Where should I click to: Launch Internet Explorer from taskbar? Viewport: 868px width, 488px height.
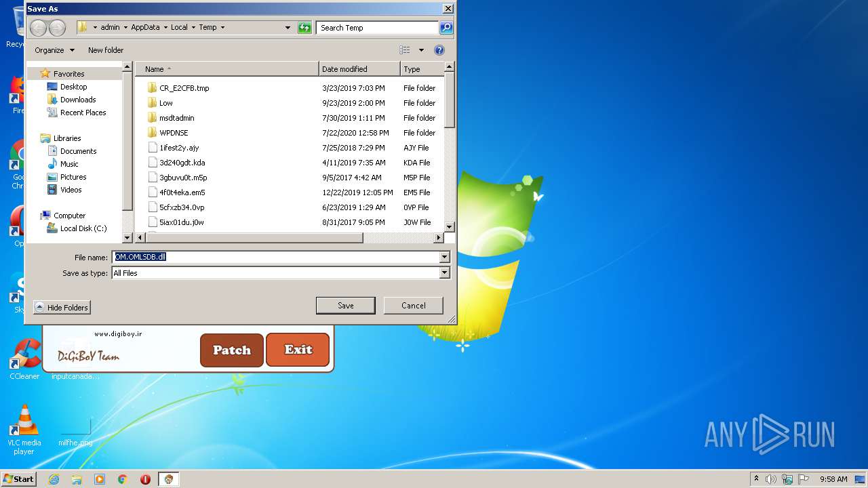[x=54, y=479]
